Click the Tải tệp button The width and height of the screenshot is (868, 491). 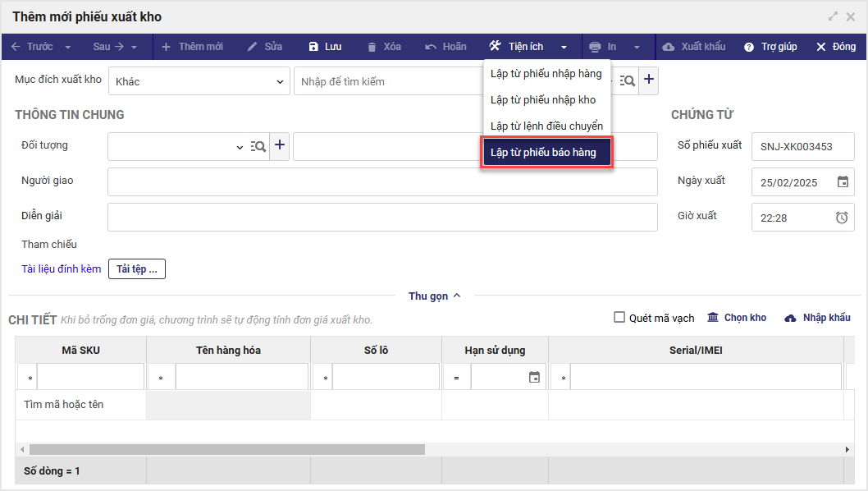(137, 268)
